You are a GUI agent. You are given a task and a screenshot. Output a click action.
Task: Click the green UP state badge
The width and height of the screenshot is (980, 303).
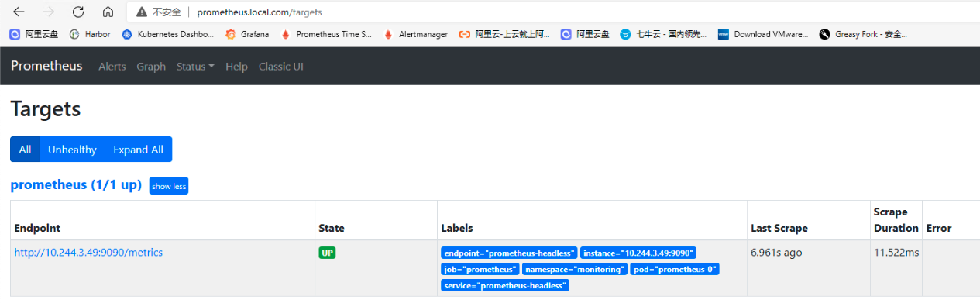(x=327, y=253)
